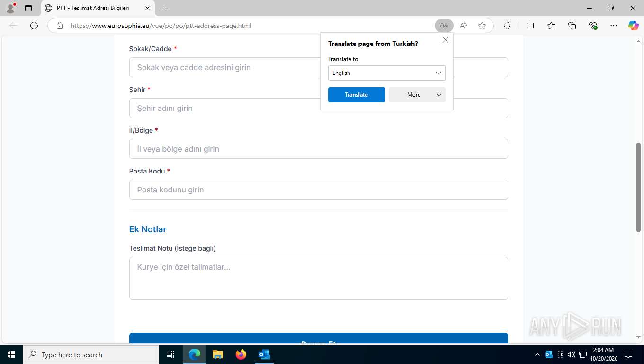The height and width of the screenshot is (364, 644).
Task: Add page to favorites star icon
Action: tap(482, 26)
